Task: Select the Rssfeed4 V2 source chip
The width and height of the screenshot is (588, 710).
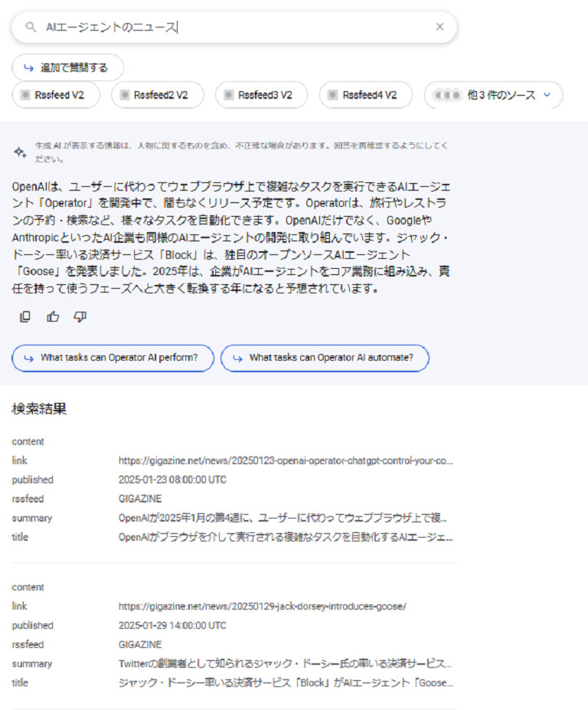Action: click(x=366, y=95)
